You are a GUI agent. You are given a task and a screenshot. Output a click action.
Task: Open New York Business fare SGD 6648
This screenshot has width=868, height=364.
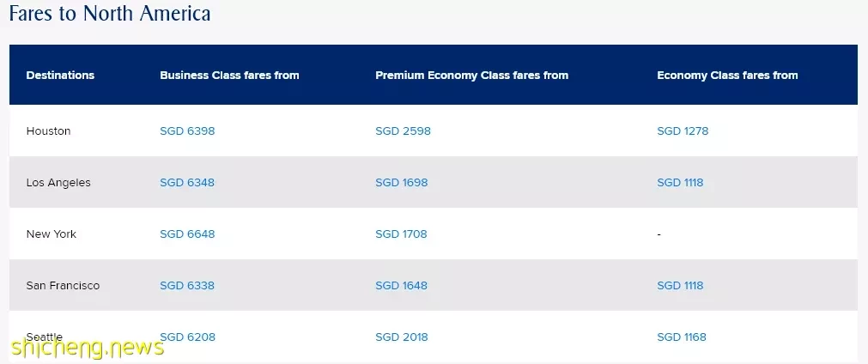point(187,234)
